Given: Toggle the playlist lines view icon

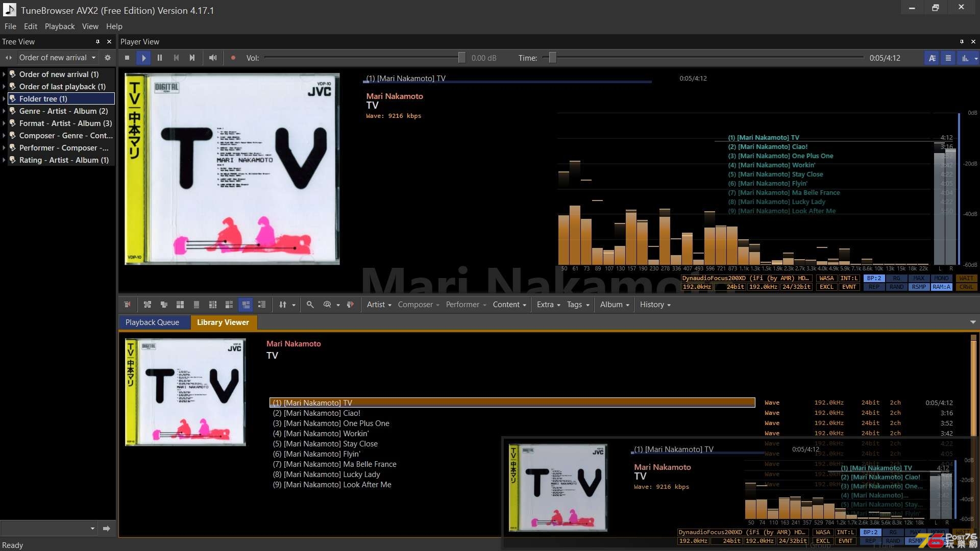Looking at the screenshot, I should [948, 58].
